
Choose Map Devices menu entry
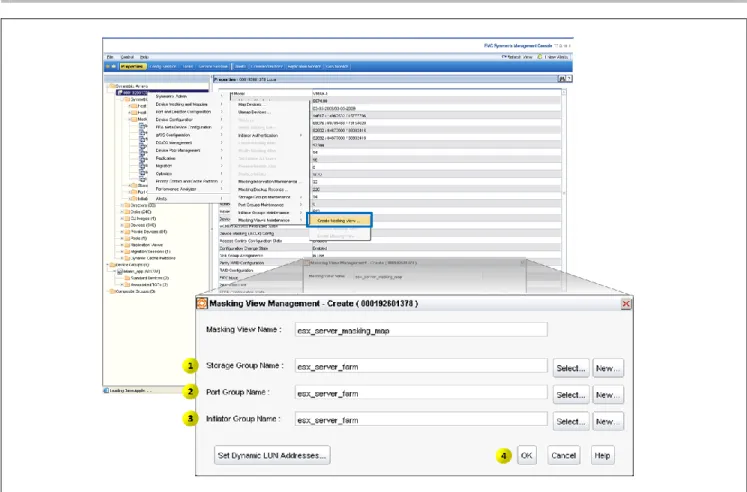tap(270, 104)
